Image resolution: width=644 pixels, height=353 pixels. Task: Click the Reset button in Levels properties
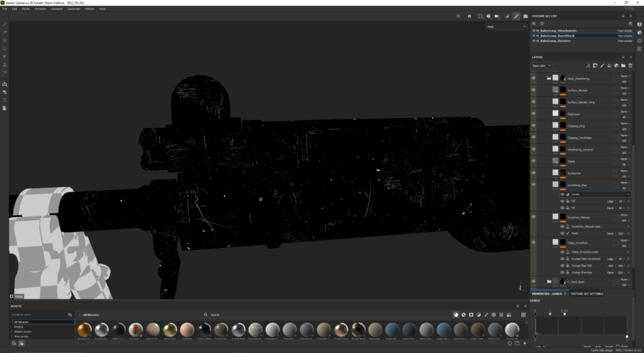pyautogui.click(x=587, y=347)
